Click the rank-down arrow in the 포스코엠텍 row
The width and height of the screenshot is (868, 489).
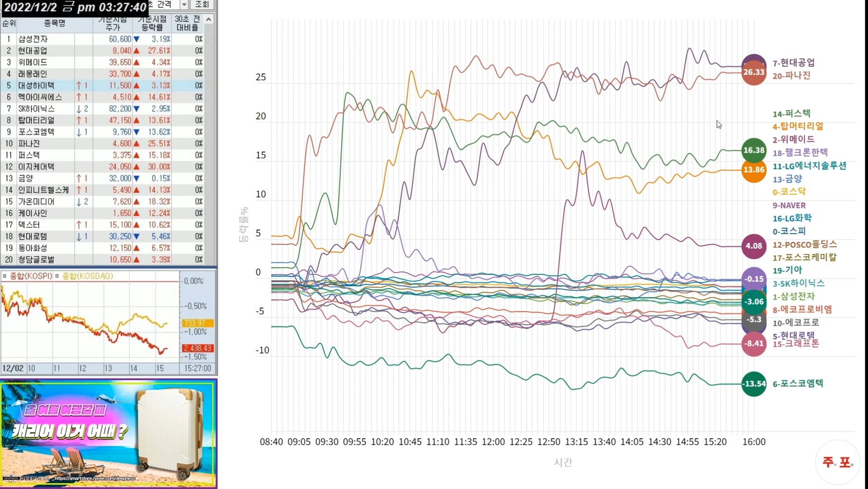[79, 132]
